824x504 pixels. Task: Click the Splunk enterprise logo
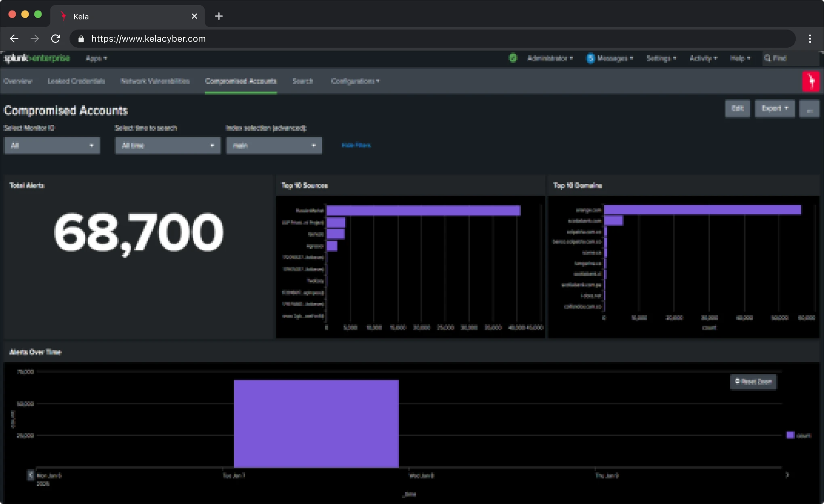click(x=37, y=58)
